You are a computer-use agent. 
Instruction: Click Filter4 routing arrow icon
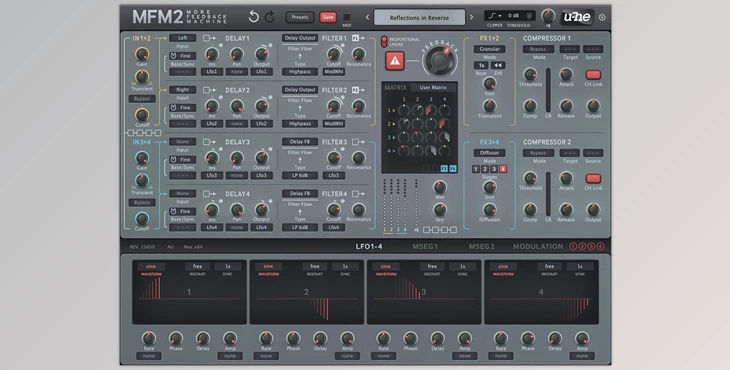tap(358, 194)
